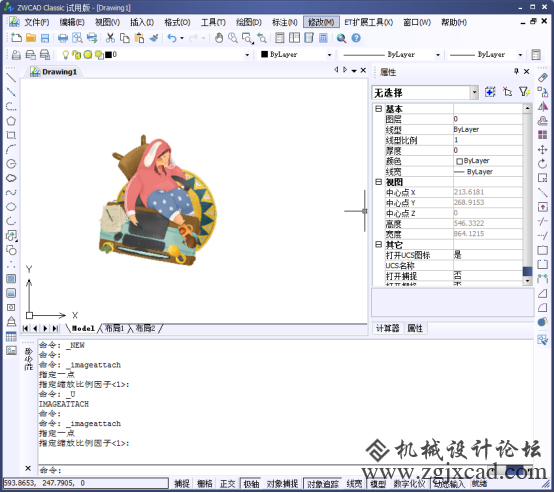The height and width of the screenshot is (493, 554).
Task: Select the Array modify tool
Action: 543,135
